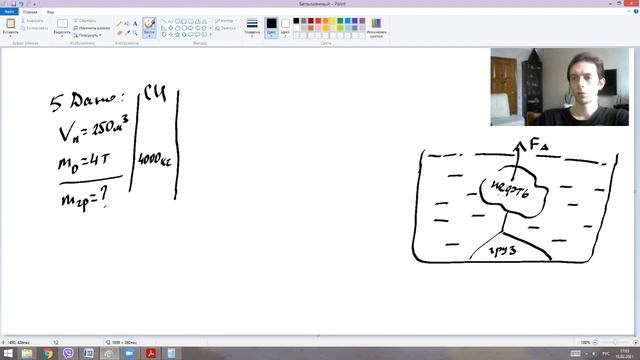Choose the Rectangle shape

click(x=184, y=21)
